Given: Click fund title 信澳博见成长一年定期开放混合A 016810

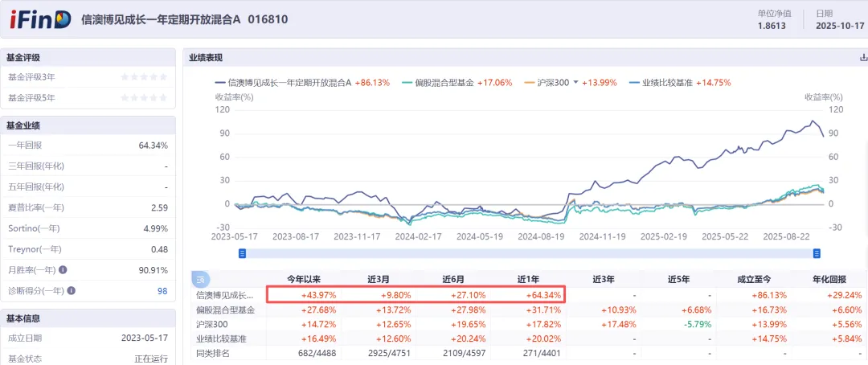Looking at the screenshot, I should click(184, 19).
